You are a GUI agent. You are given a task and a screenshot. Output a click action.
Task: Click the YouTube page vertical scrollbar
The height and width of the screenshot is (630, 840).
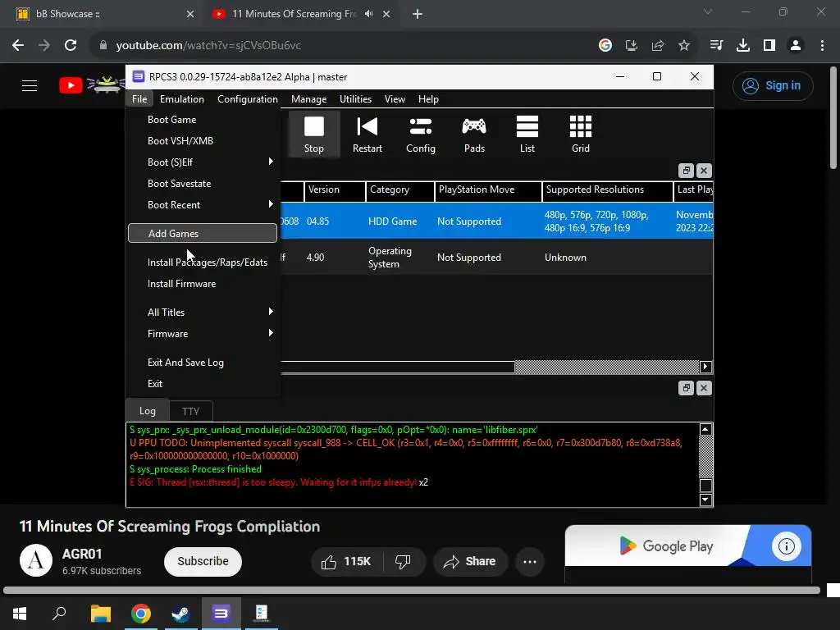point(833,118)
